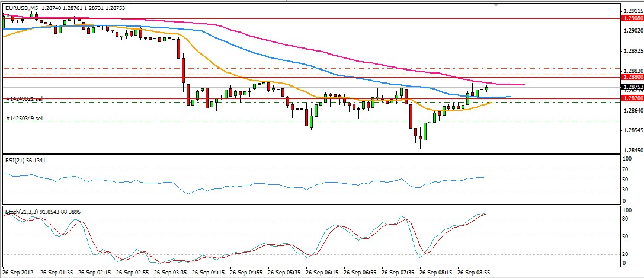Click the 26 Sep 08:55 time axis label

click(472, 273)
